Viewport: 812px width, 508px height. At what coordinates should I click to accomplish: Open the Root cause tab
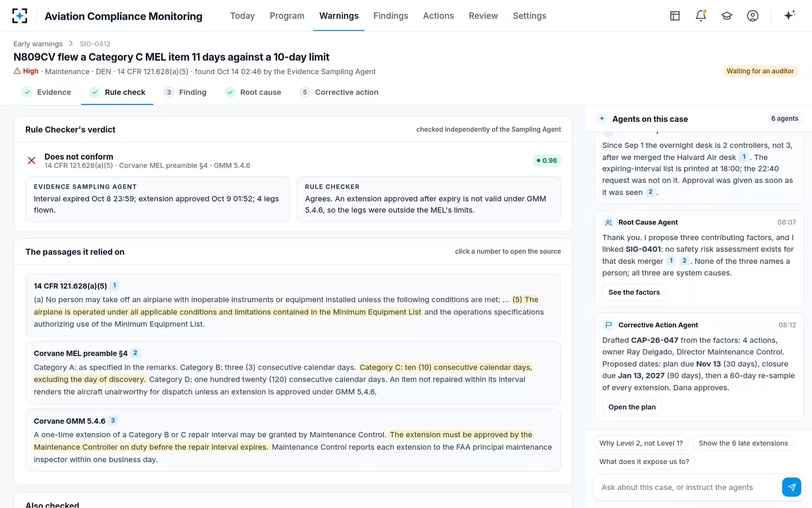pyautogui.click(x=253, y=92)
